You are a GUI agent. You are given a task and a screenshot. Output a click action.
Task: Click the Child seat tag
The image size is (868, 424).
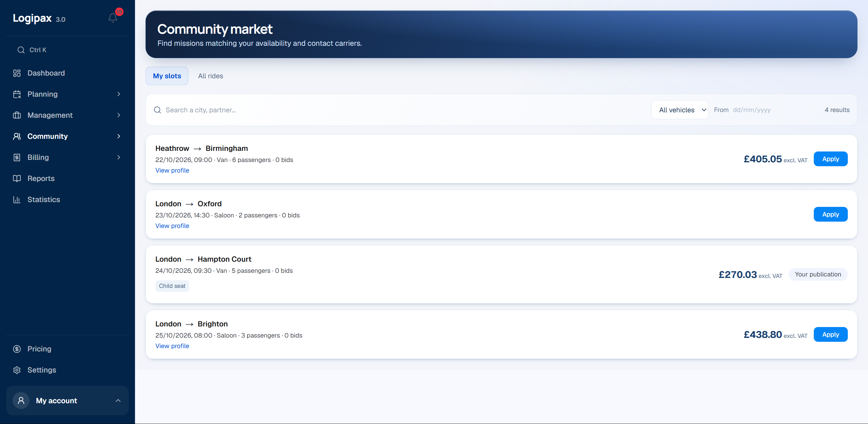[x=172, y=286]
